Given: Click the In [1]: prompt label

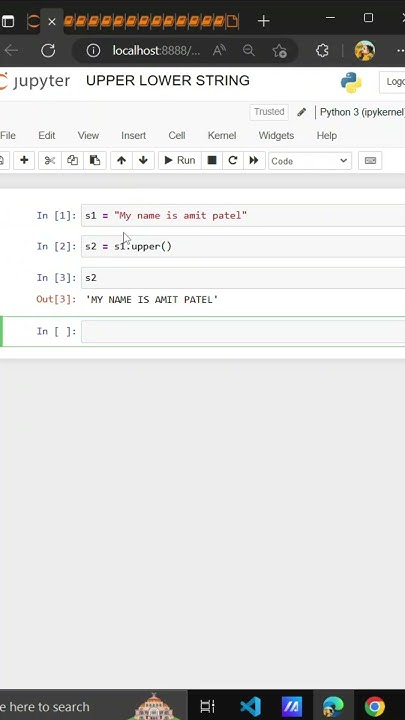Looking at the screenshot, I should click(56, 215).
